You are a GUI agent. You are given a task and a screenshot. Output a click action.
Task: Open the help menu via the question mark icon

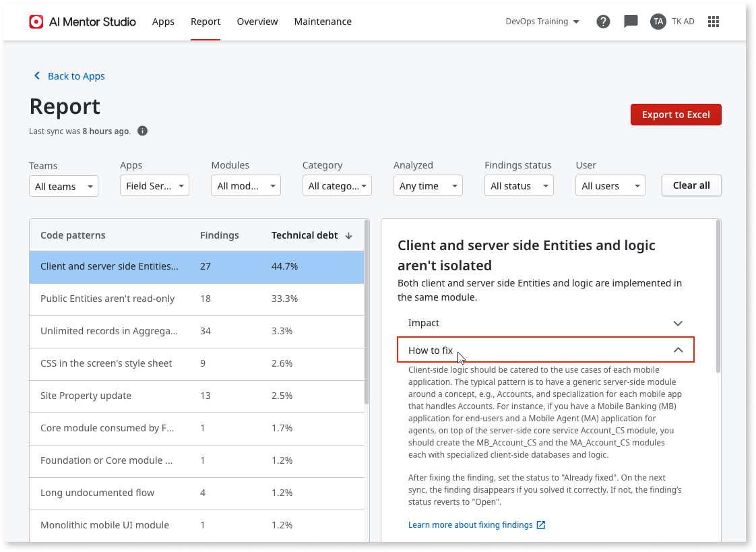[603, 21]
